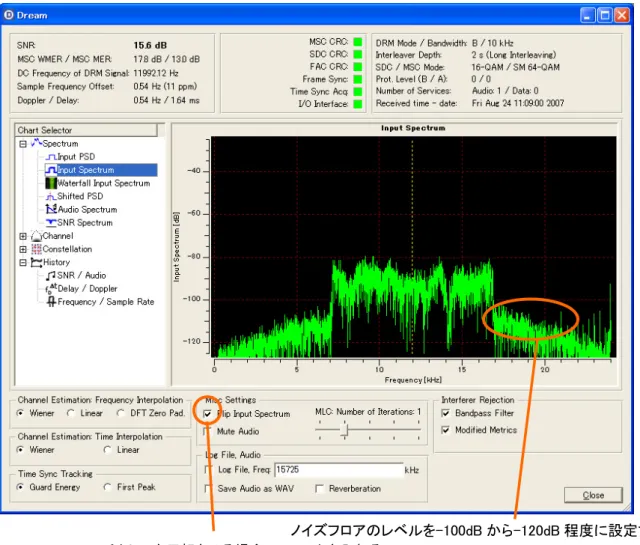Click the MLC iterations slider handle
This screenshot has width=640, height=545.
pyautogui.click(x=344, y=430)
